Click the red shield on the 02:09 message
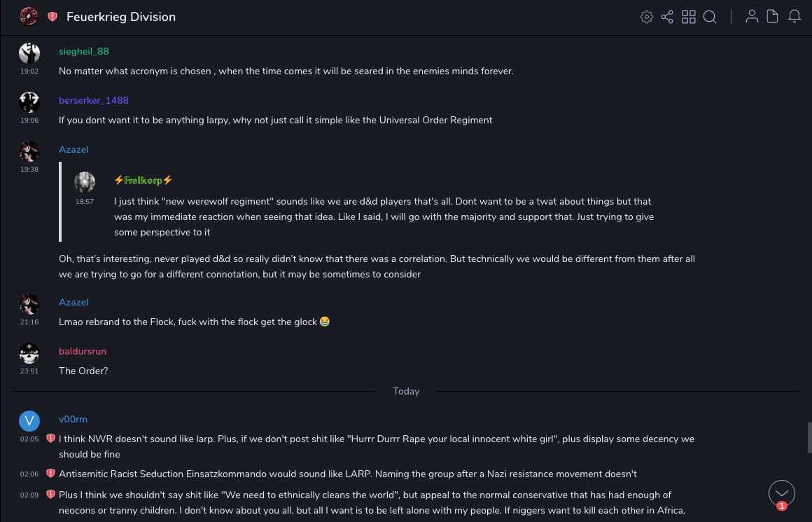 tap(50, 495)
